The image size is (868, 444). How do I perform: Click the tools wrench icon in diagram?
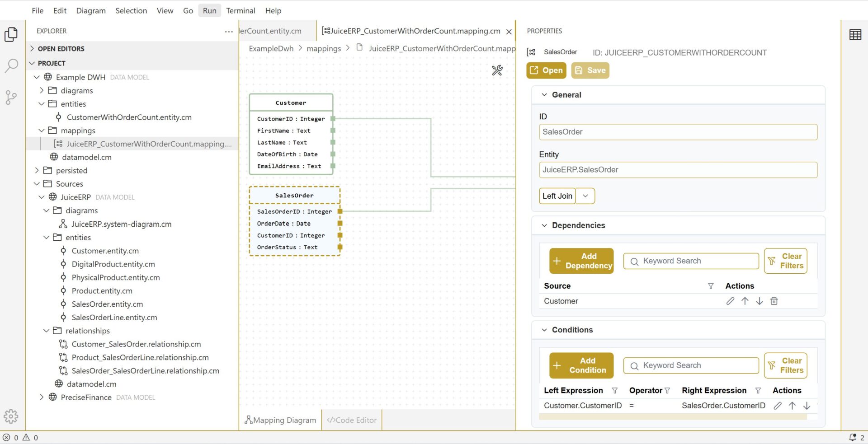coord(497,70)
